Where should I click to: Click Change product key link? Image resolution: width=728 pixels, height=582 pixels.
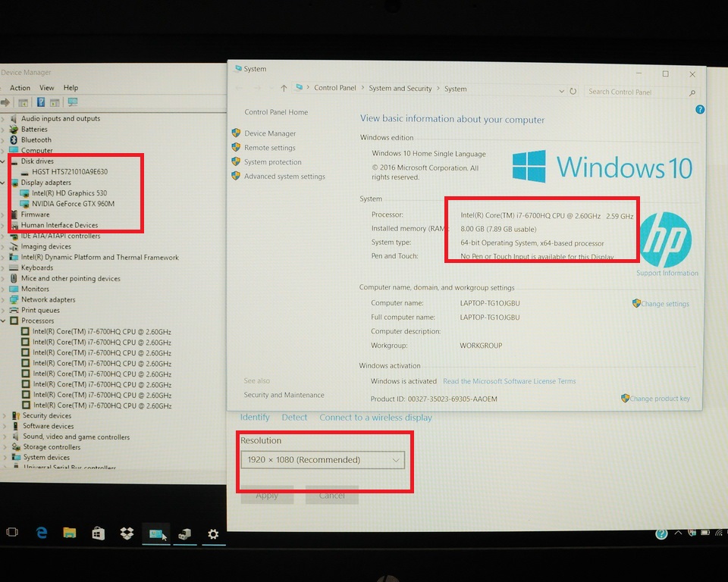click(660, 398)
